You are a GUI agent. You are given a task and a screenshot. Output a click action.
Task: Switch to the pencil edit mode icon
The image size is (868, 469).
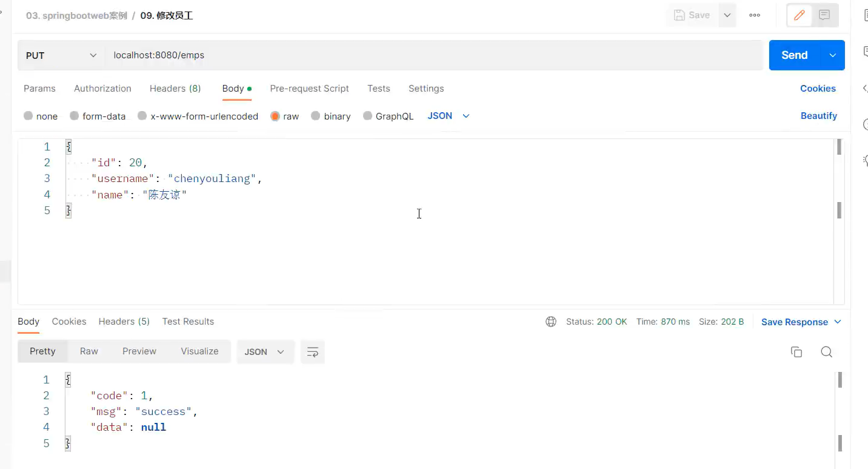point(799,15)
